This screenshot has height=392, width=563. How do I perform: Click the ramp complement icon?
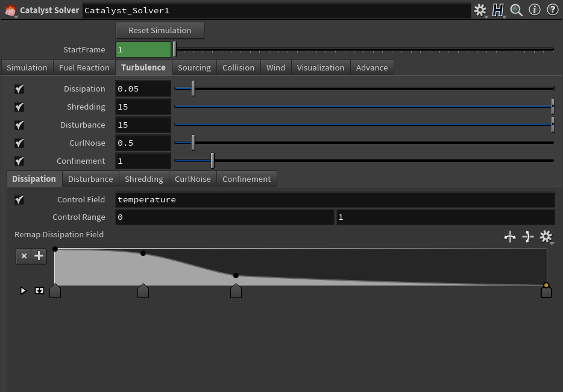point(528,237)
